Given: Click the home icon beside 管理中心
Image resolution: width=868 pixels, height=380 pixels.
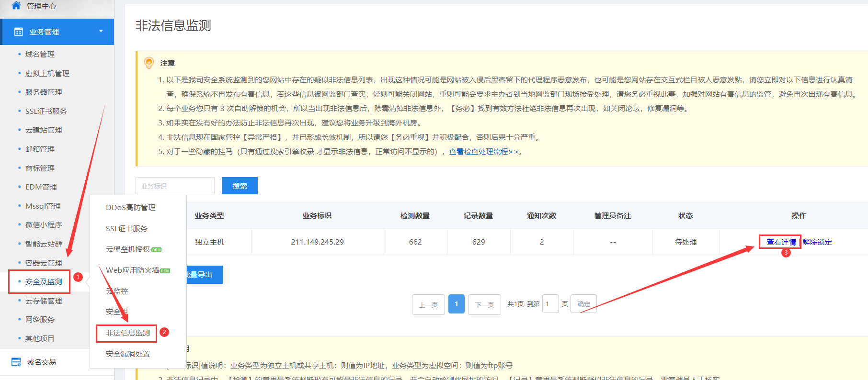Looking at the screenshot, I should [x=16, y=5].
